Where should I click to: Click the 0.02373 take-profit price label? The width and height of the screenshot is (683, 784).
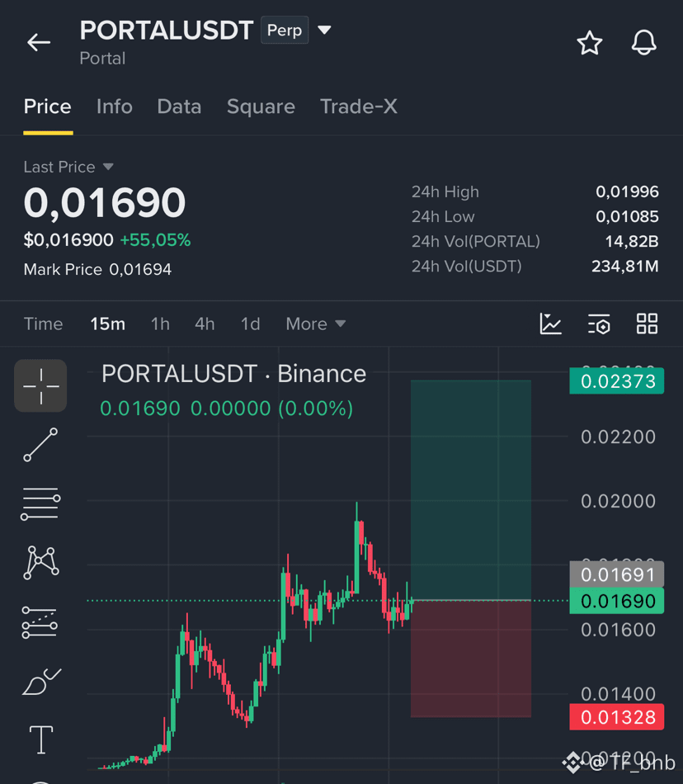[x=616, y=381]
